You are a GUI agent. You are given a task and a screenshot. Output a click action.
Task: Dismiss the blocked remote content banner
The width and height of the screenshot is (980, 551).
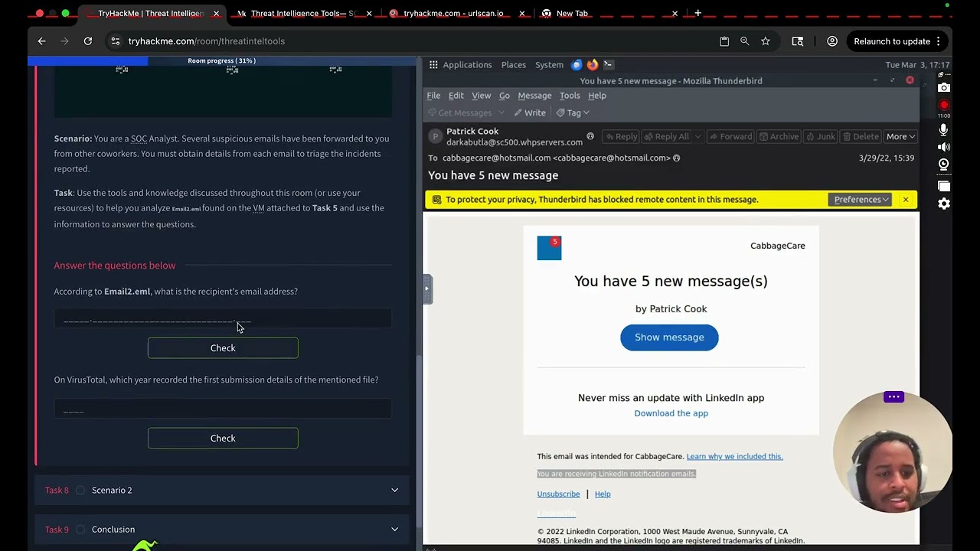(x=906, y=199)
